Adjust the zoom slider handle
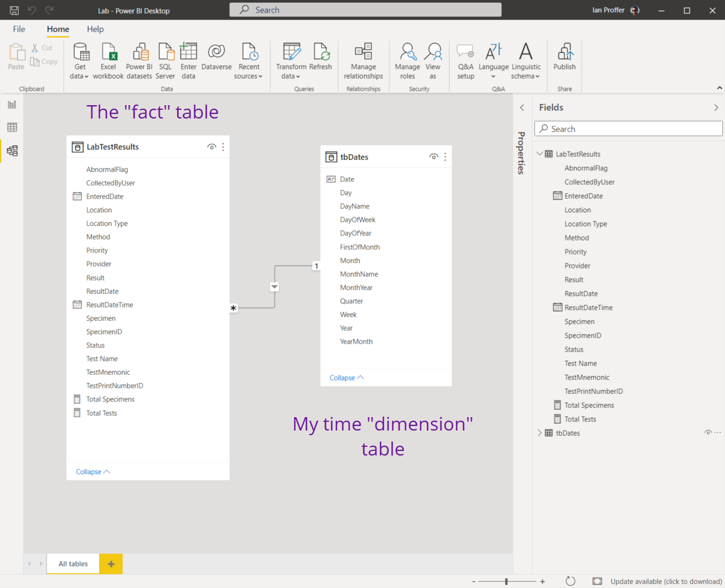The height and width of the screenshot is (588, 725). click(507, 581)
